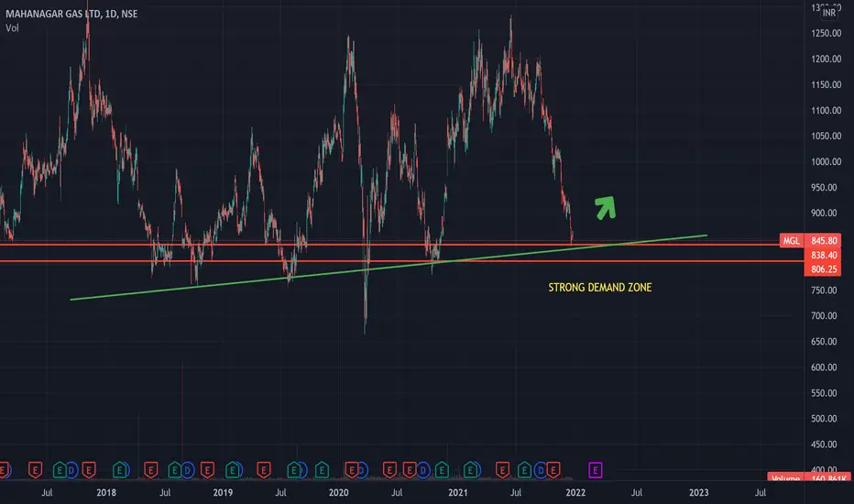The image size is (854, 504).
Task: Click the red E marker above Jul 2021
Action: coord(502,470)
